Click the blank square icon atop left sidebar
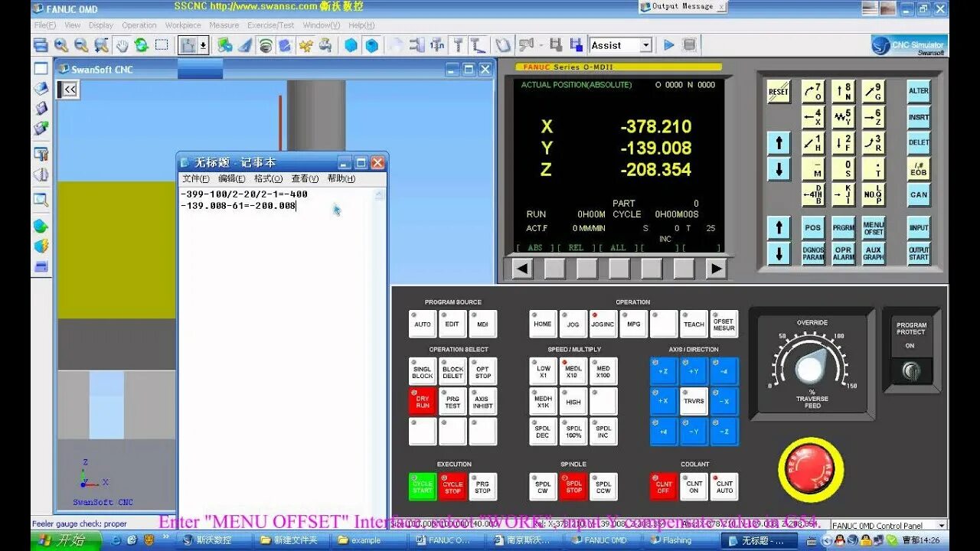The image size is (980, 551). click(41, 68)
